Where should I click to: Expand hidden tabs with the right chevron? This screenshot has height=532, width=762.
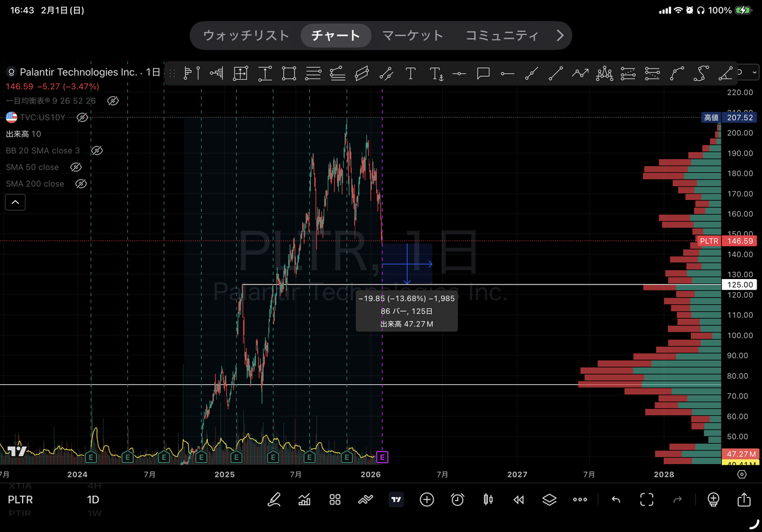coord(559,35)
